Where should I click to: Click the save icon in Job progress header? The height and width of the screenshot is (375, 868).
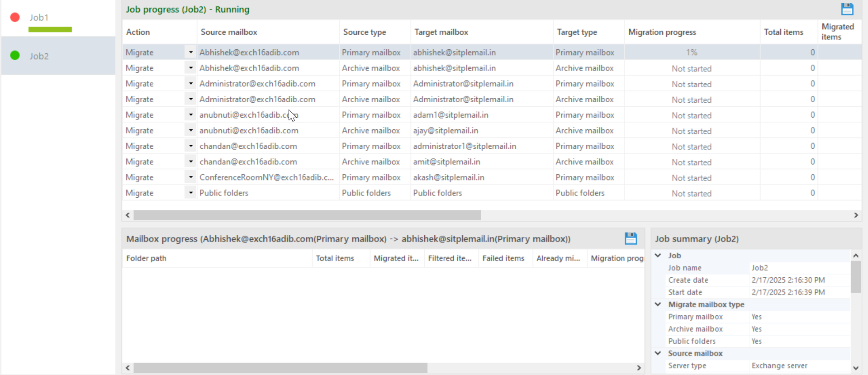(x=847, y=9)
